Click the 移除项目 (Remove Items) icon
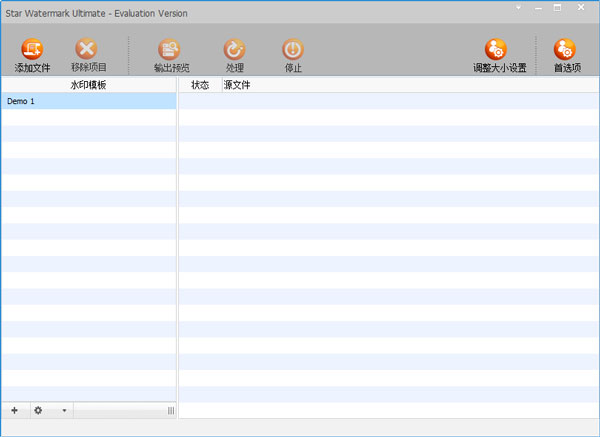600x437 pixels. [x=86, y=49]
